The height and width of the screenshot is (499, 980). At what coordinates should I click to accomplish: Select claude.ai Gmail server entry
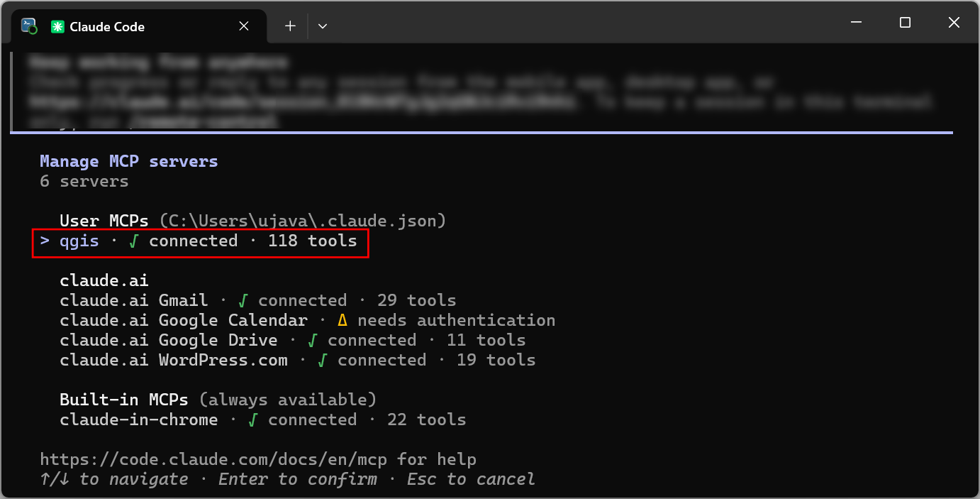coord(258,300)
